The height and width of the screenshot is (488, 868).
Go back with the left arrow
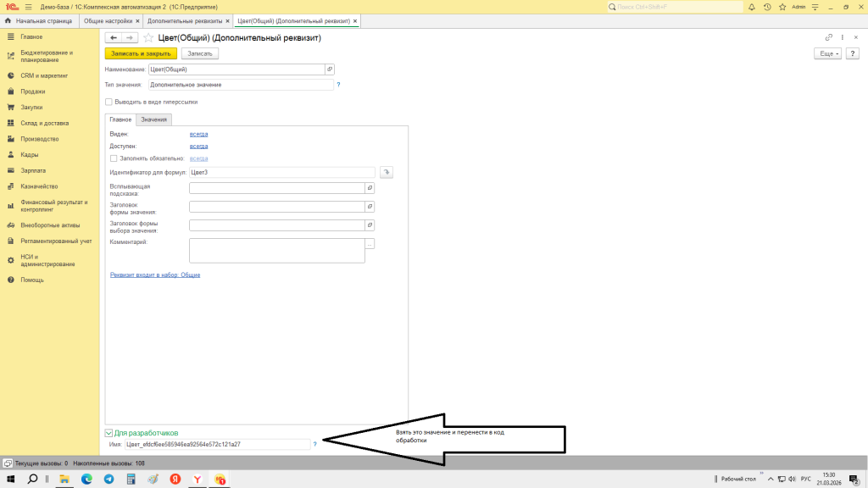[x=114, y=37]
